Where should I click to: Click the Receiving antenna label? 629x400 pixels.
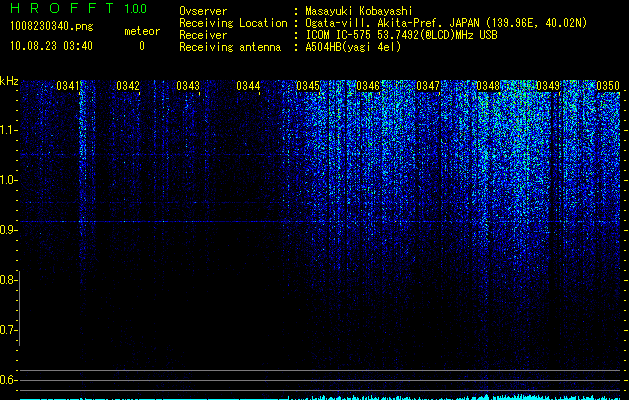tap(230, 47)
